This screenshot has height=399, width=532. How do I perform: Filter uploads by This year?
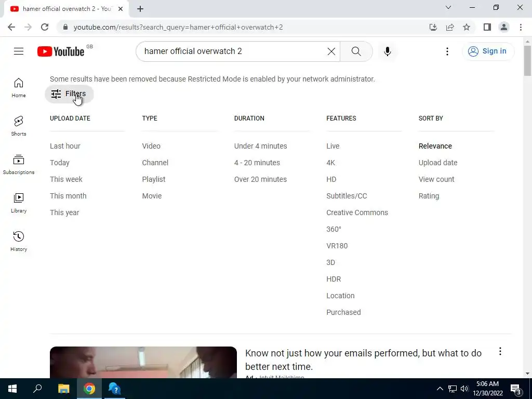[x=64, y=212]
